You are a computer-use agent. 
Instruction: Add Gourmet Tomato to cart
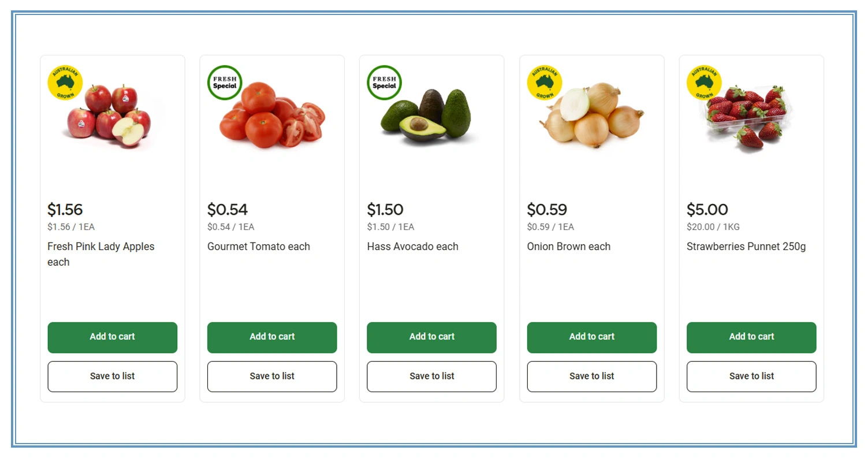click(272, 337)
